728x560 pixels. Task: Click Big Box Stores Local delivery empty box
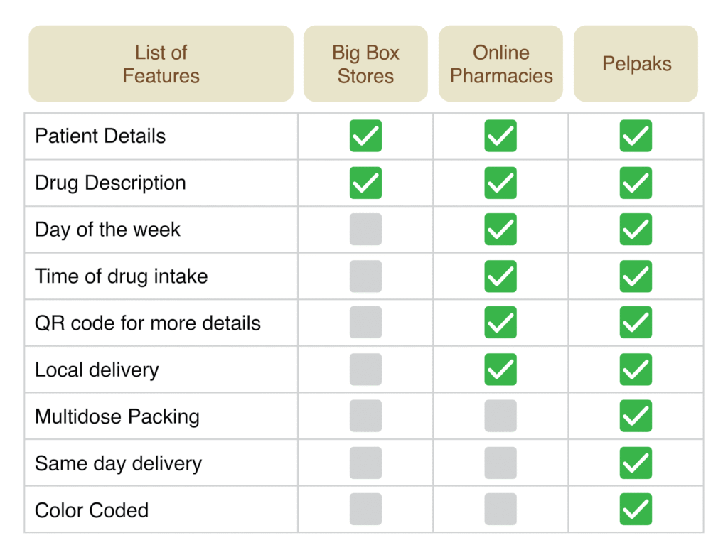[x=365, y=370]
